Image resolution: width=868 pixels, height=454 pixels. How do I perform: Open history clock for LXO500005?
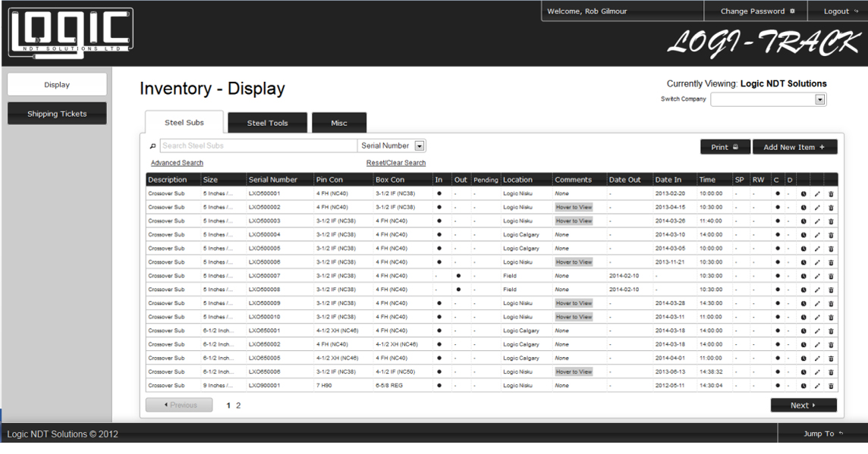click(x=804, y=249)
